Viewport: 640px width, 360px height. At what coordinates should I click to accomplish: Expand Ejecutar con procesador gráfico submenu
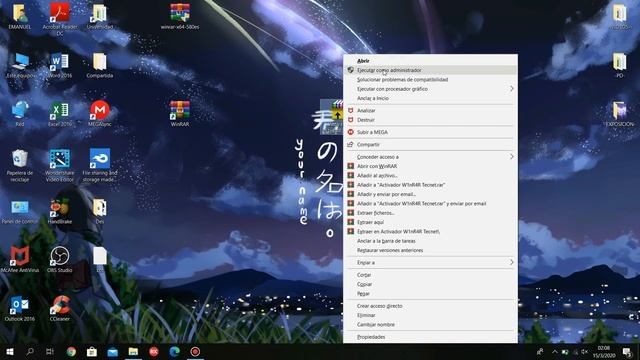click(431, 89)
